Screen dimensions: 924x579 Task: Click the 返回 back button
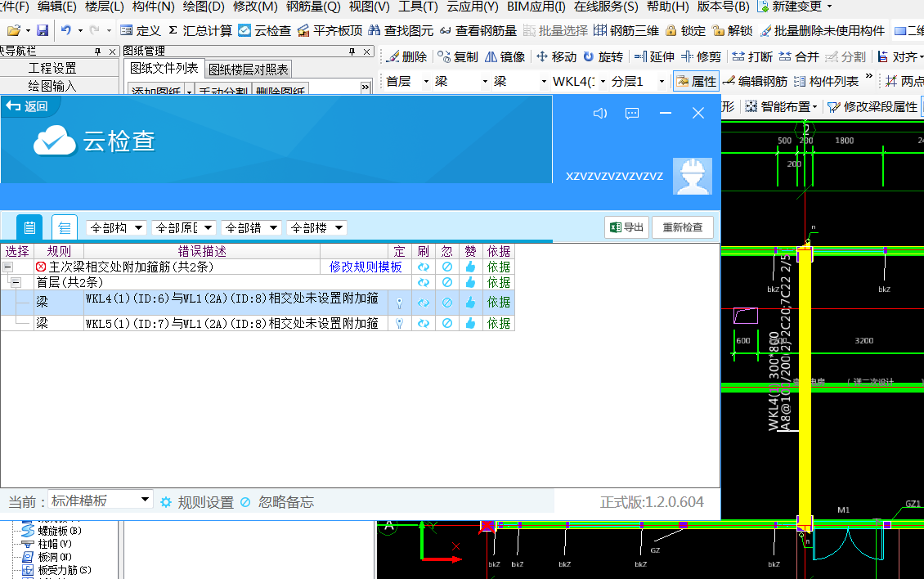pyautogui.click(x=27, y=106)
